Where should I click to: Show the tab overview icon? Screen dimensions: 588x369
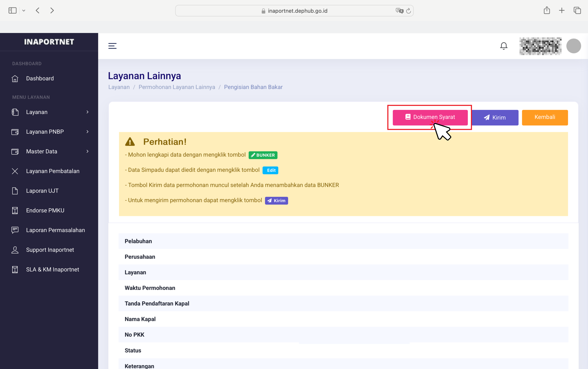pos(577,11)
